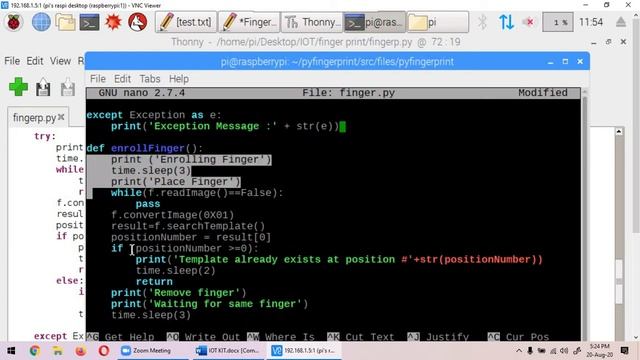
Task: Click the 11:54 panel clock
Action: pyautogui.click(x=591, y=22)
